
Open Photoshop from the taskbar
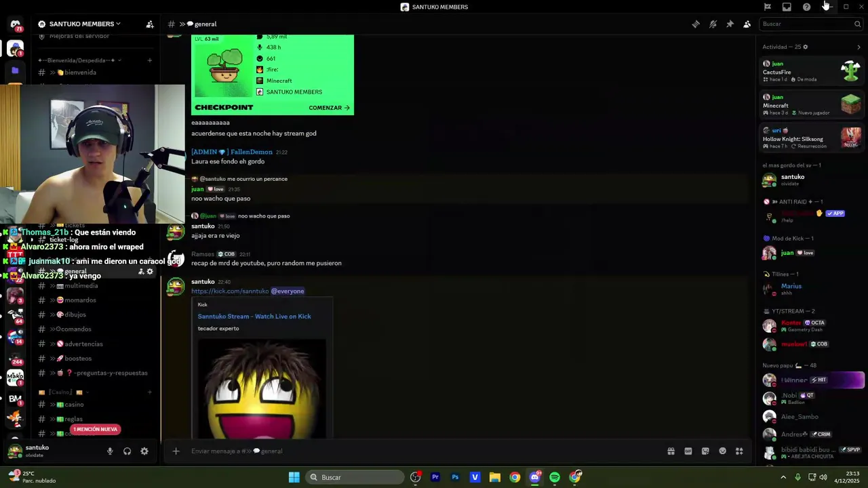tap(455, 477)
